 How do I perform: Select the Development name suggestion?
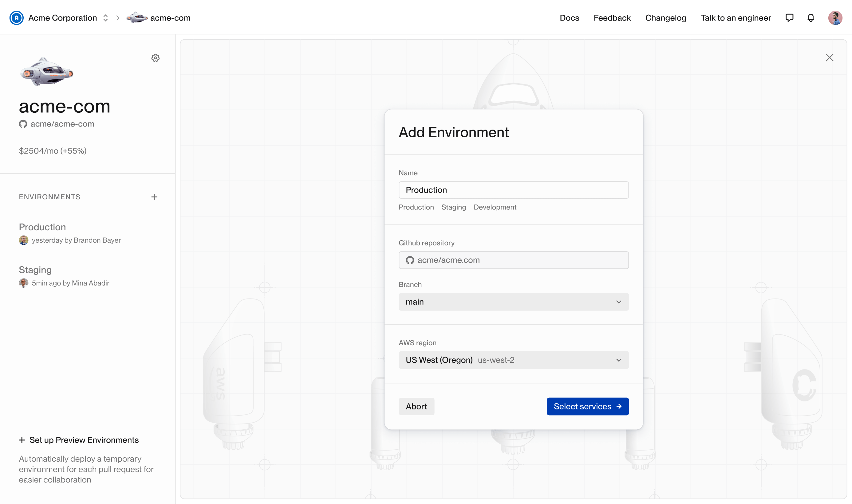point(495,207)
